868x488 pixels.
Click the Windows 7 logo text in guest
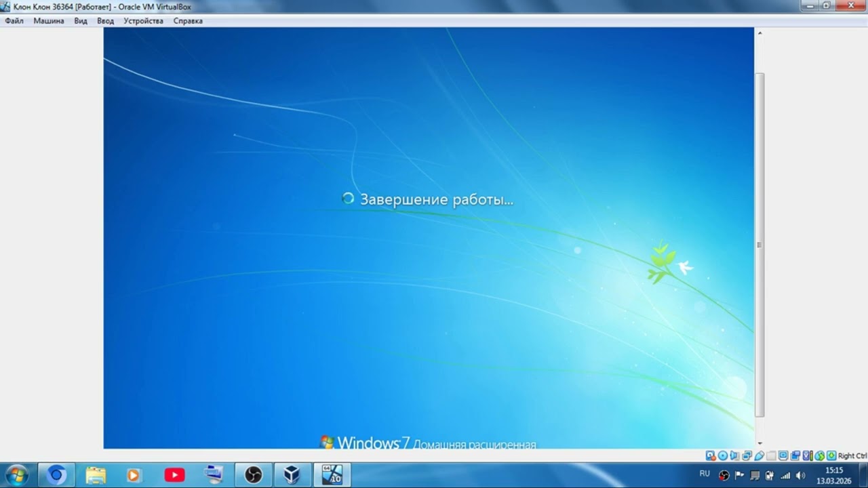tap(428, 444)
